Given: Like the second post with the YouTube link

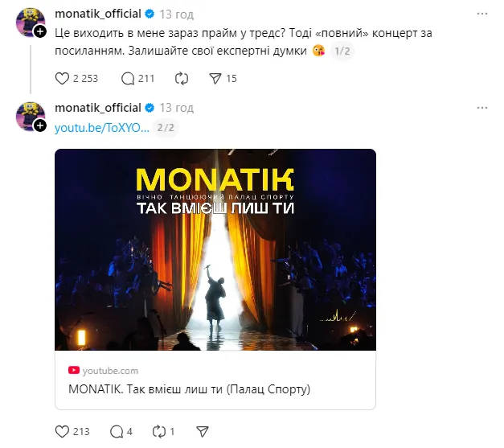Looking at the screenshot, I should coord(63,431).
